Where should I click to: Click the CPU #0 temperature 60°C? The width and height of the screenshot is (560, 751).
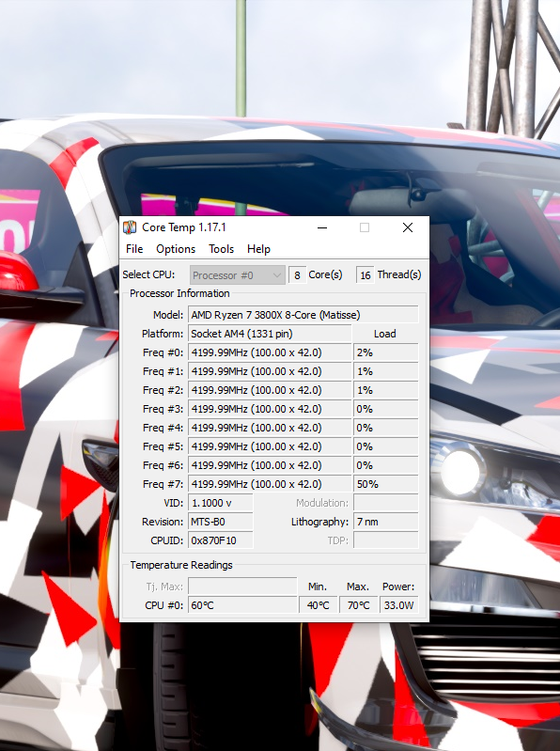[x=242, y=605]
